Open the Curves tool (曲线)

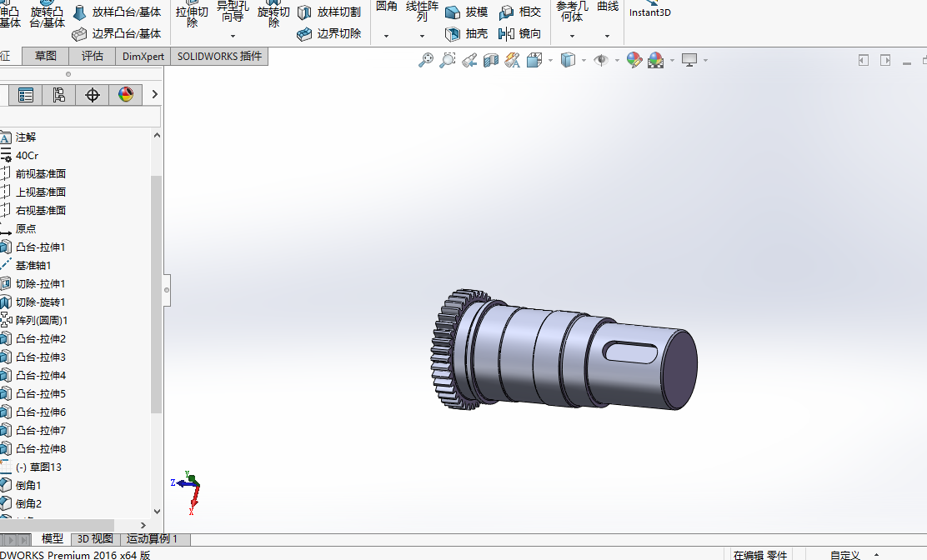[608, 6]
